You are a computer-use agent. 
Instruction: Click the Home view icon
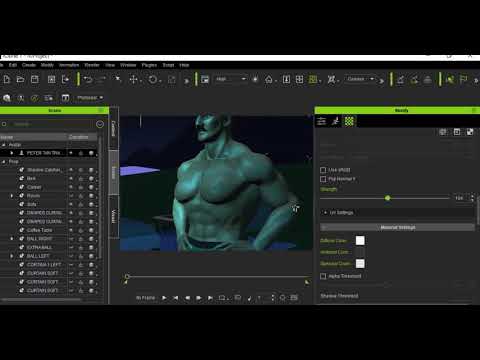click(x=269, y=79)
